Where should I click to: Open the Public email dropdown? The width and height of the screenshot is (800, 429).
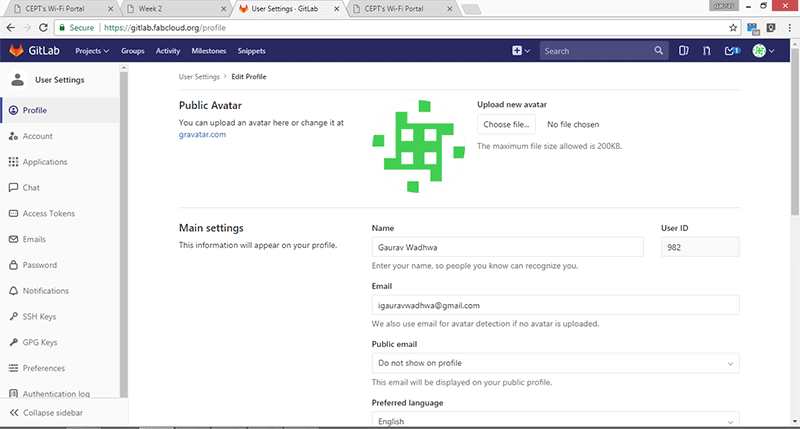(555, 363)
